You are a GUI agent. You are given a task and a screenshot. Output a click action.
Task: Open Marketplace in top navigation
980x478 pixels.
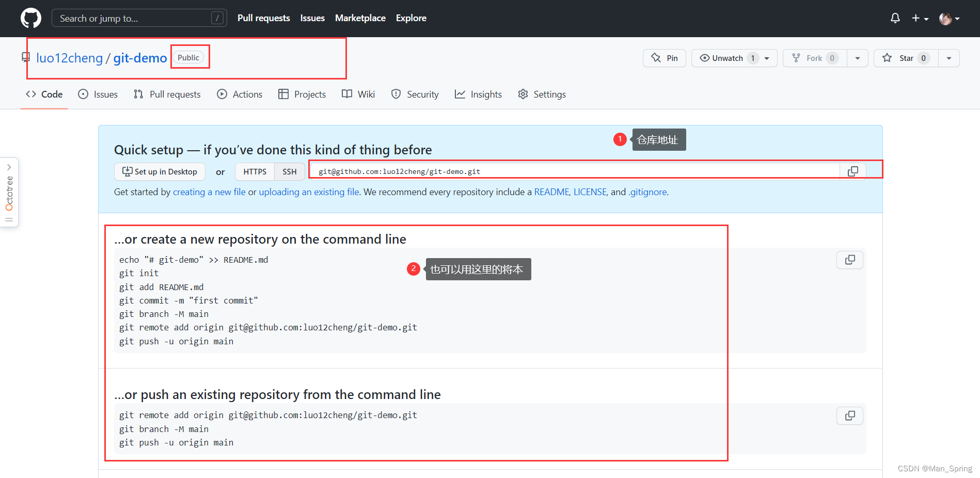pos(360,18)
